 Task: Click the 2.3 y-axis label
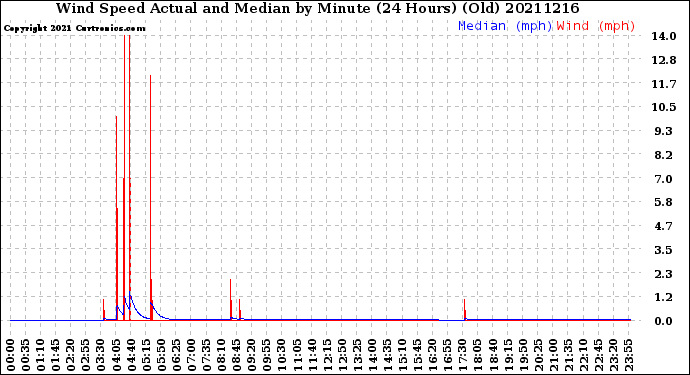point(664,274)
